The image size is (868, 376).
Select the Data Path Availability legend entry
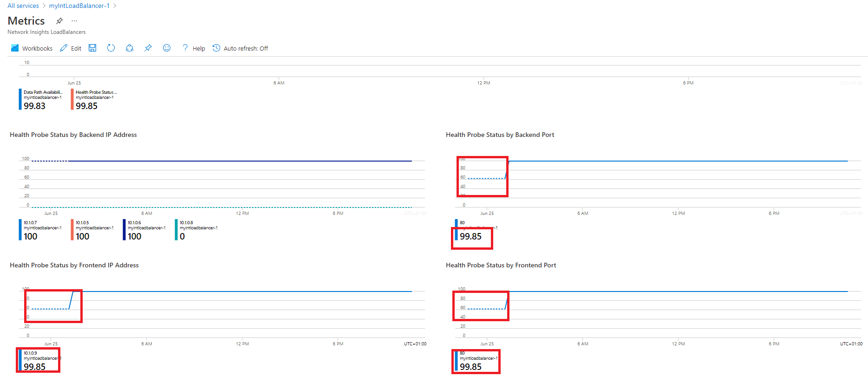(x=41, y=99)
